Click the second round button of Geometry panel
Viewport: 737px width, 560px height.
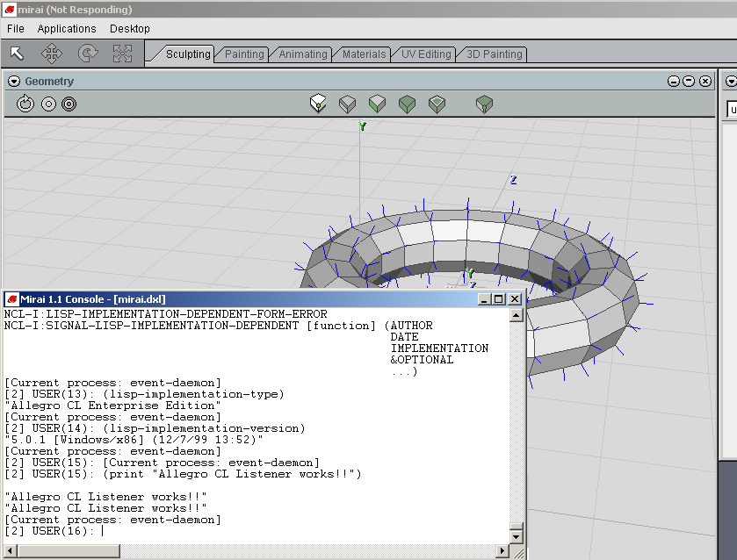tap(689, 82)
